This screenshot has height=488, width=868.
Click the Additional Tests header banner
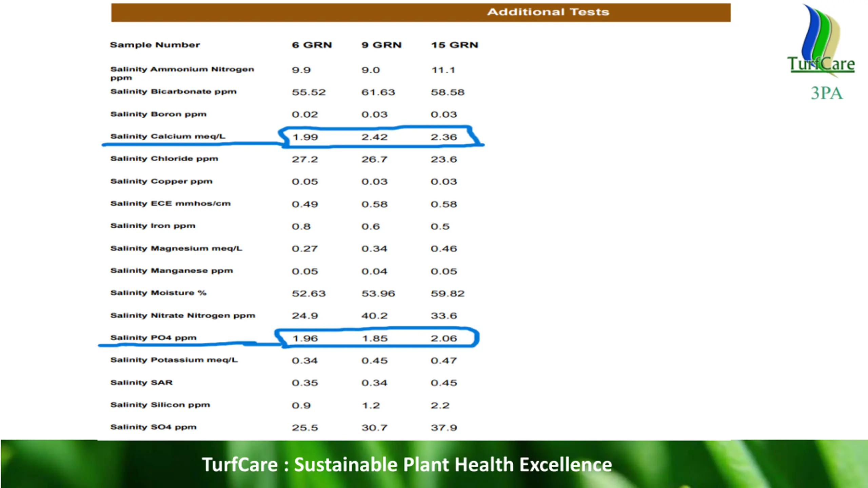coord(421,13)
